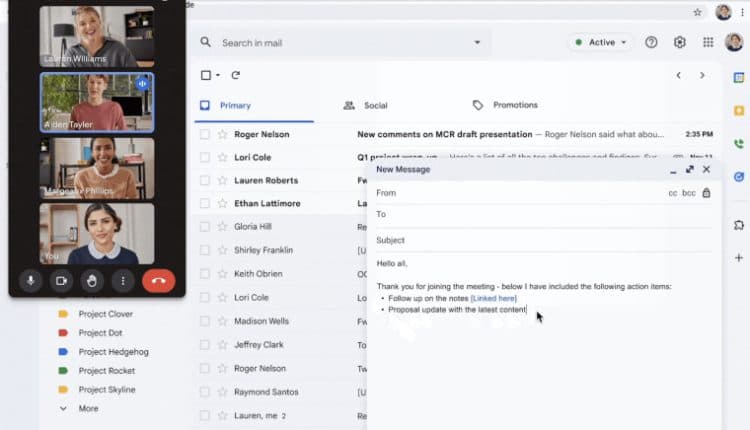The height and width of the screenshot is (430, 750).
Task: Open the puzzle add-on icon in side panel
Action: 739,225
